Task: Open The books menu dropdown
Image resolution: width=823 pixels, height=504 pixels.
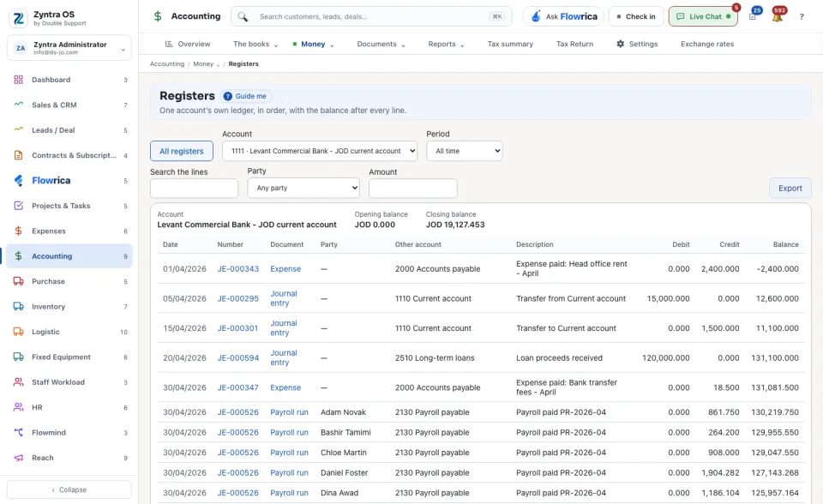Action: [255, 44]
